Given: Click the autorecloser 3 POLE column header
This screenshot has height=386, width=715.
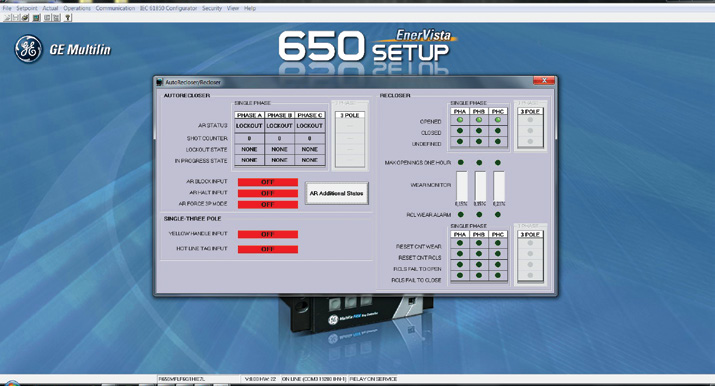Looking at the screenshot, I should (350, 115).
